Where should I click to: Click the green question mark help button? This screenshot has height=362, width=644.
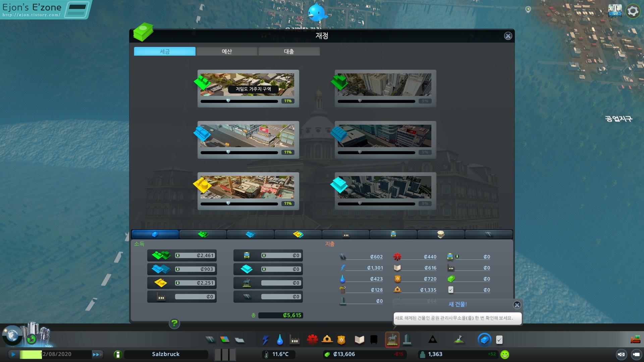click(174, 323)
